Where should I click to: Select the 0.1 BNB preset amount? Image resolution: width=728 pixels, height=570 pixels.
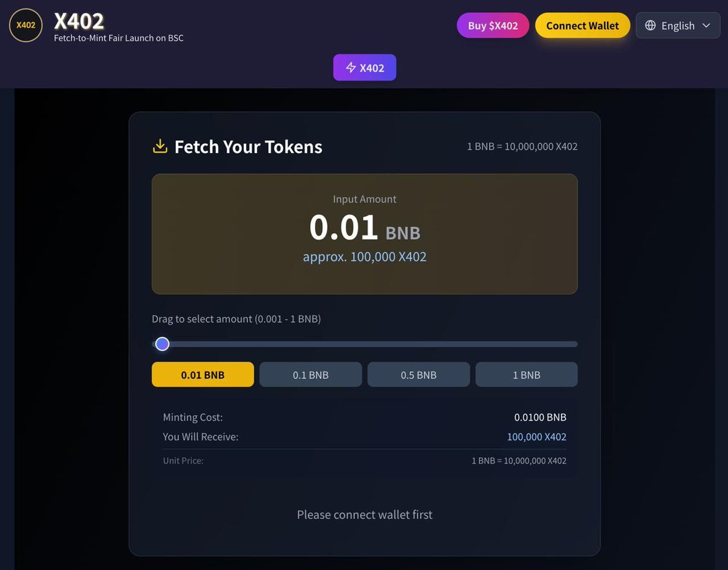311,375
